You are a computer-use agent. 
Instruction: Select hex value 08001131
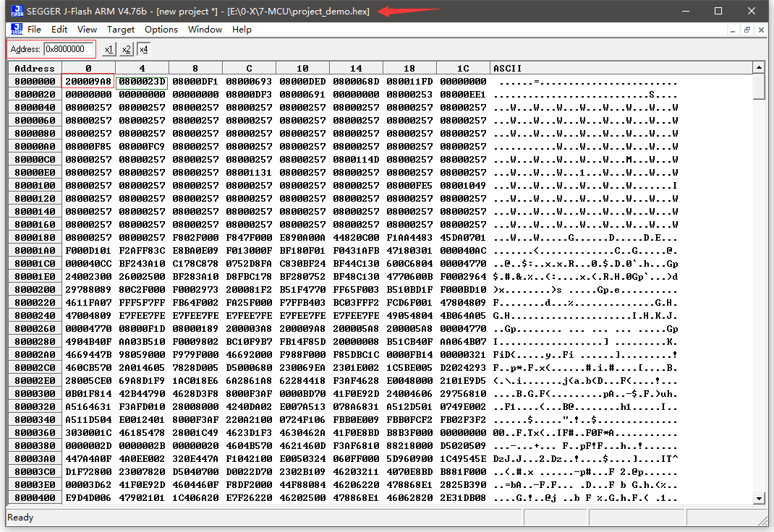coord(250,173)
